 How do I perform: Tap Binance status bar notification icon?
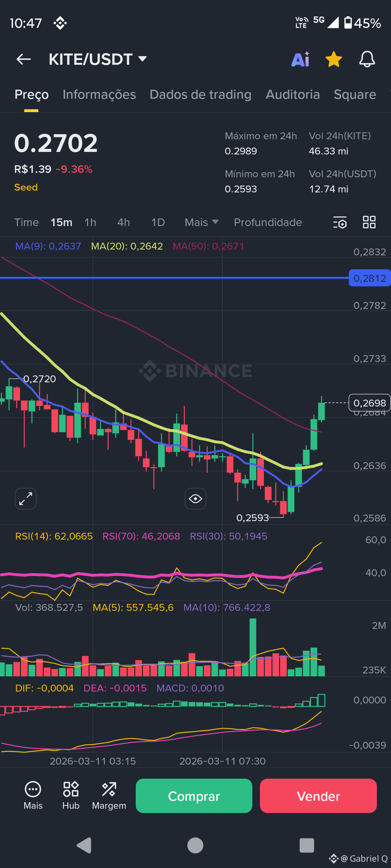pos(60,23)
